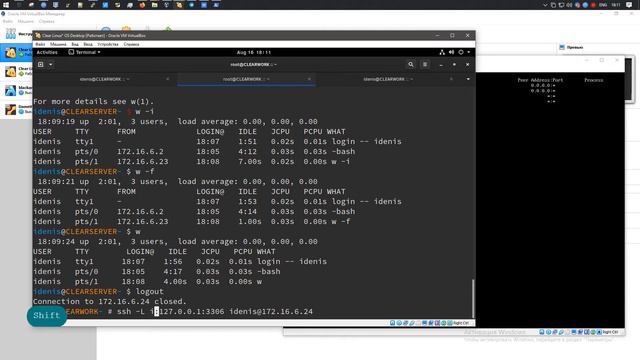The image size is (640, 360).
Task: Click the green CPU indicator in front VM status bar
Action: 444,323
